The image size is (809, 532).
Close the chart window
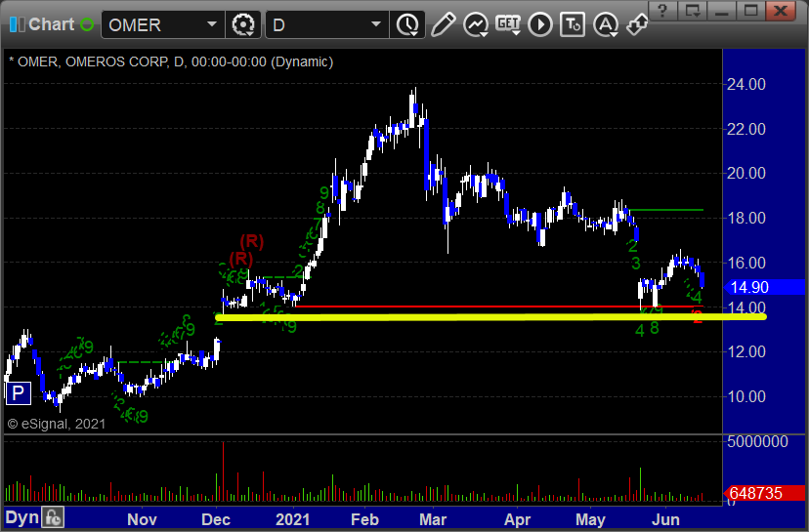click(x=781, y=11)
